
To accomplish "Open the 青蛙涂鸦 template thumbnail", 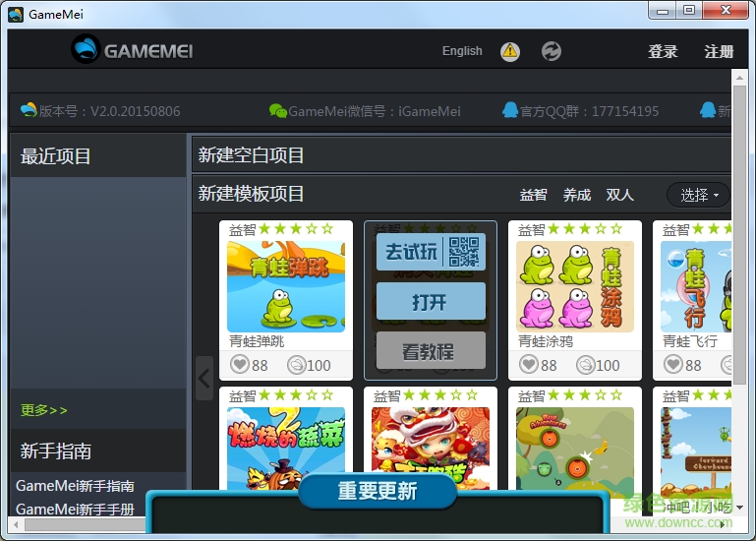I will click(575, 286).
